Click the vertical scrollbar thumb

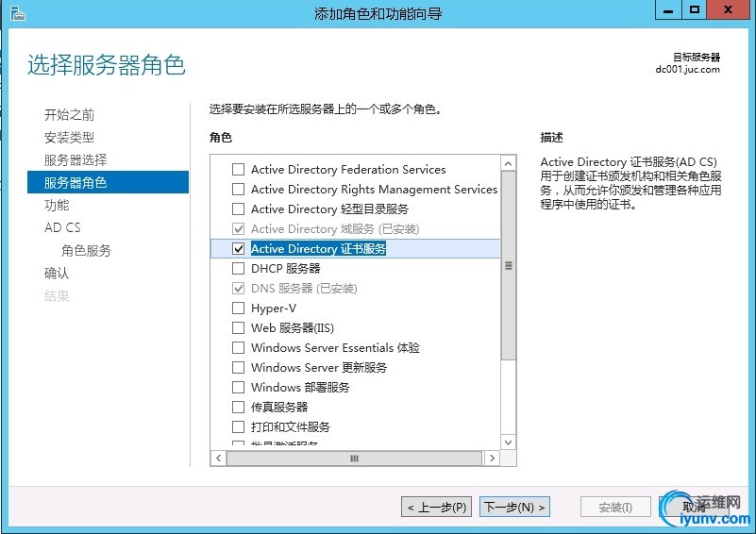click(x=508, y=265)
